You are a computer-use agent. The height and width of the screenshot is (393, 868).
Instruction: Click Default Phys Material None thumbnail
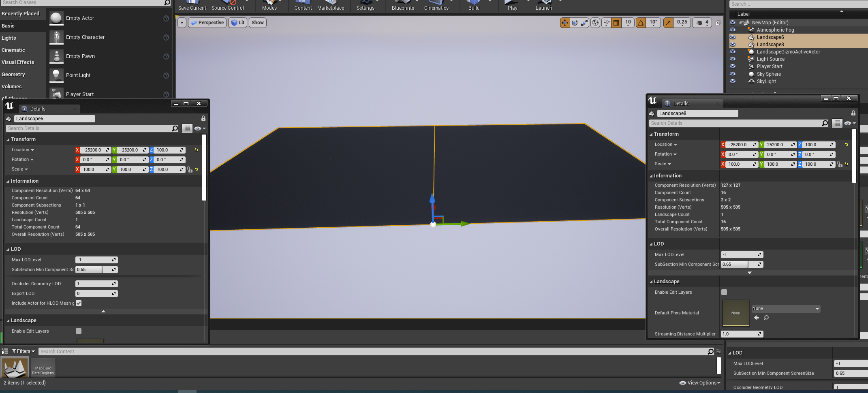735,313
